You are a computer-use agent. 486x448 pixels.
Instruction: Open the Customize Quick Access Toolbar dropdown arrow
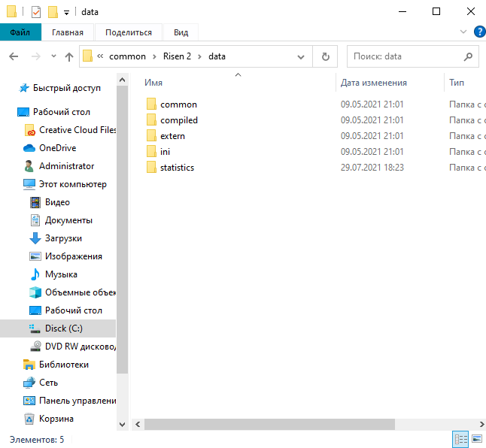(66, 13)
